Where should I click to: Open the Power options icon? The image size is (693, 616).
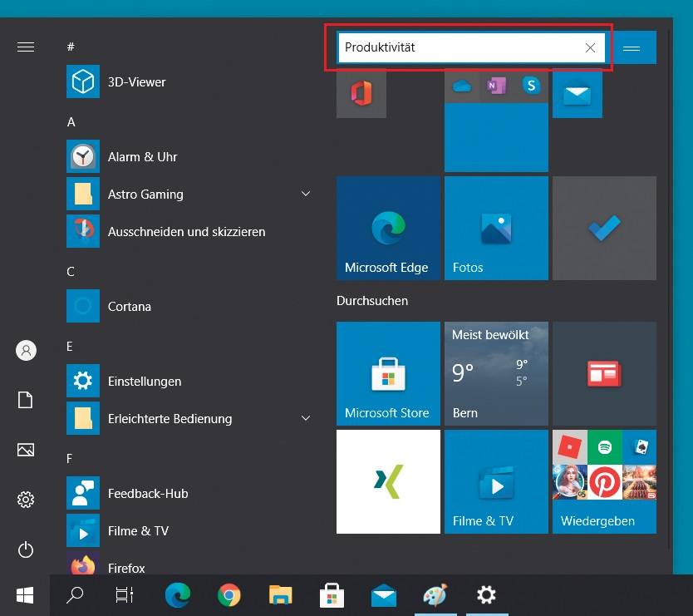click(26, 549)
